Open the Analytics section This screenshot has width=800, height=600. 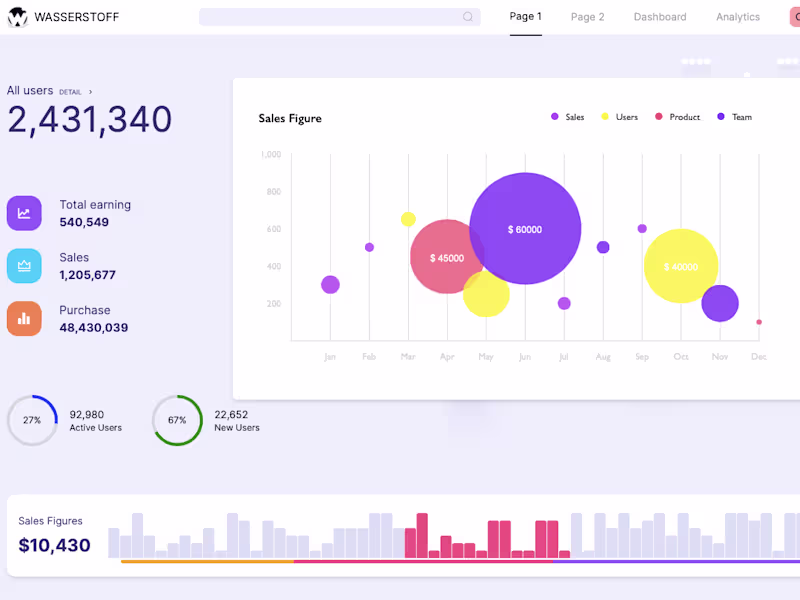point(738,17)
